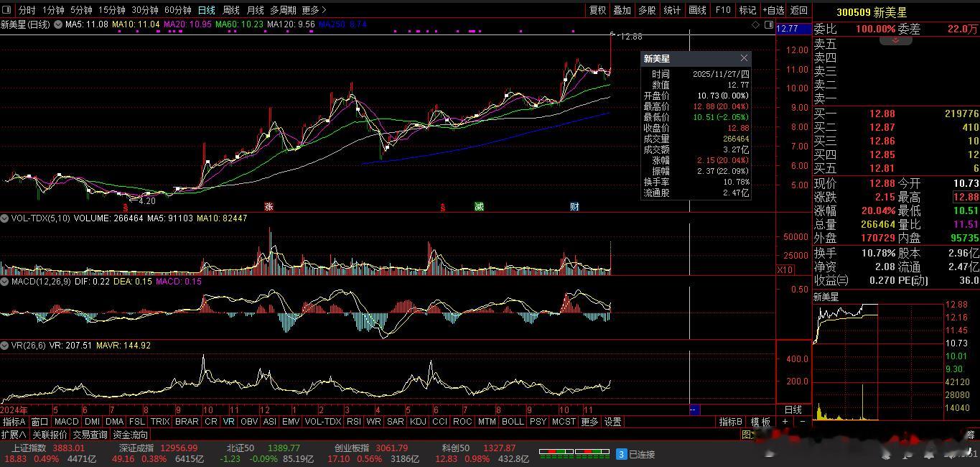Click the 返回 back button

coord(799,10)
